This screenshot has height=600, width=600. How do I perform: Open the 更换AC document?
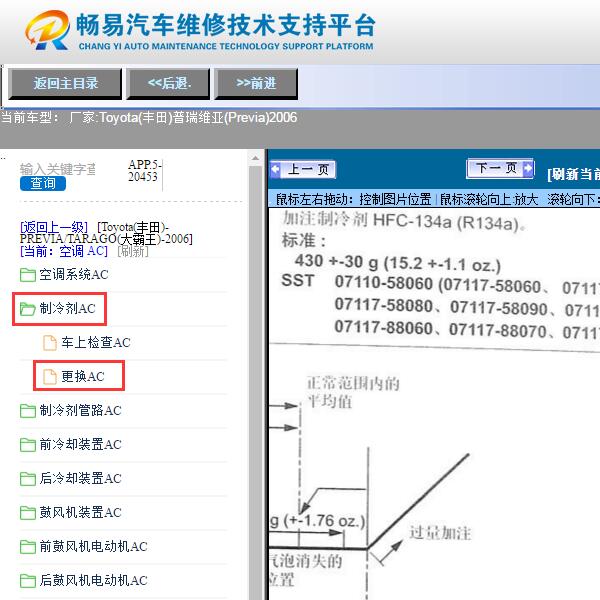(83, 377)
